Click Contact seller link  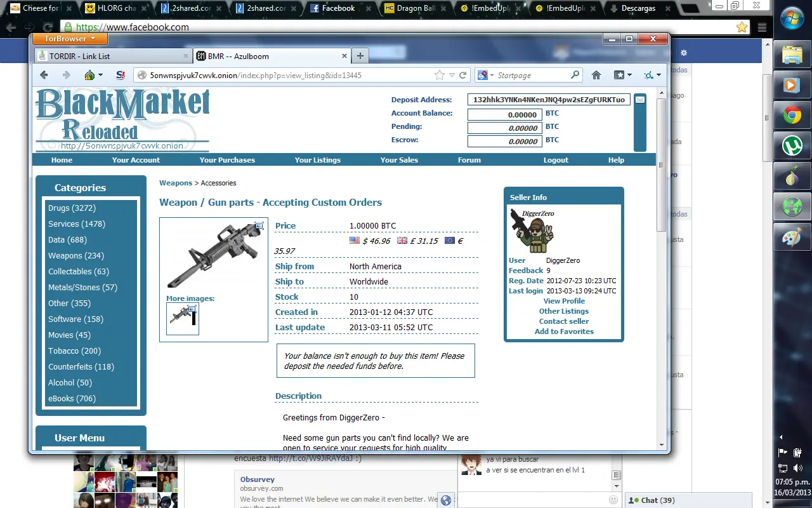(x=564, y=321)
